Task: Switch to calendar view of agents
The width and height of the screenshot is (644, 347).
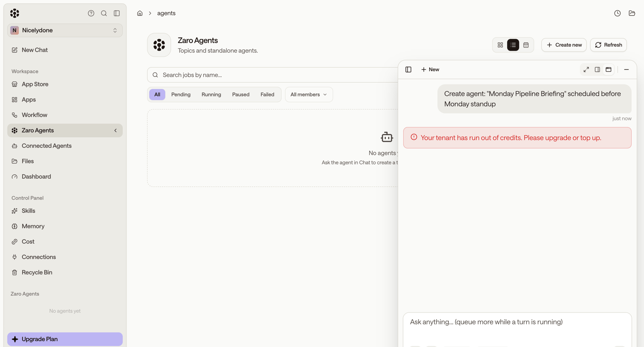Action: [x=526, y=45]
